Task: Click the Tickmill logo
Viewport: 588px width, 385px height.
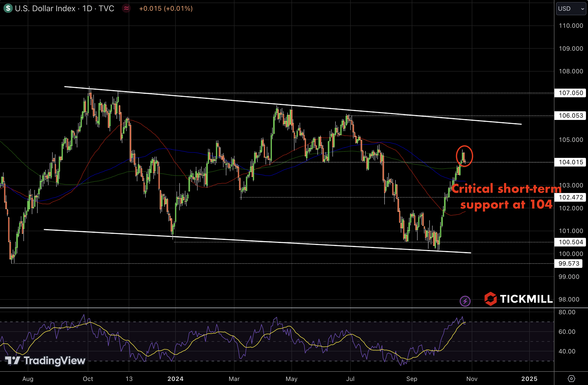Action: (518, 299)
